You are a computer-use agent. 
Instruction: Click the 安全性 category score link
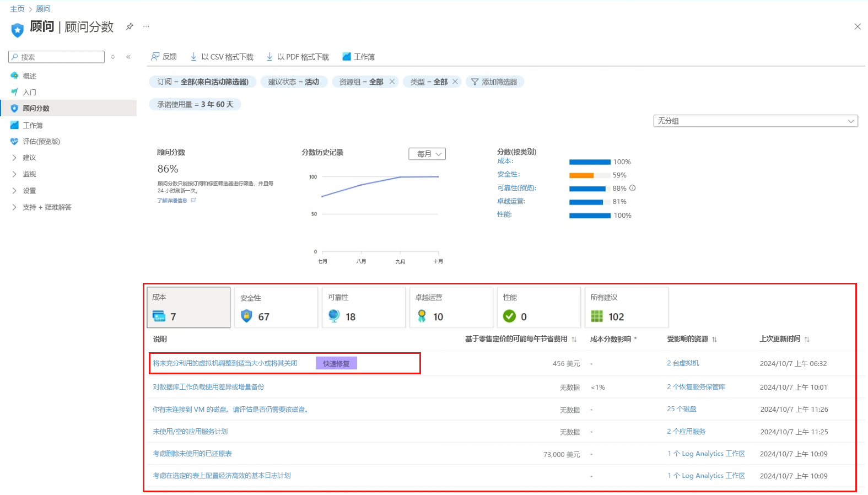(508, 174)
